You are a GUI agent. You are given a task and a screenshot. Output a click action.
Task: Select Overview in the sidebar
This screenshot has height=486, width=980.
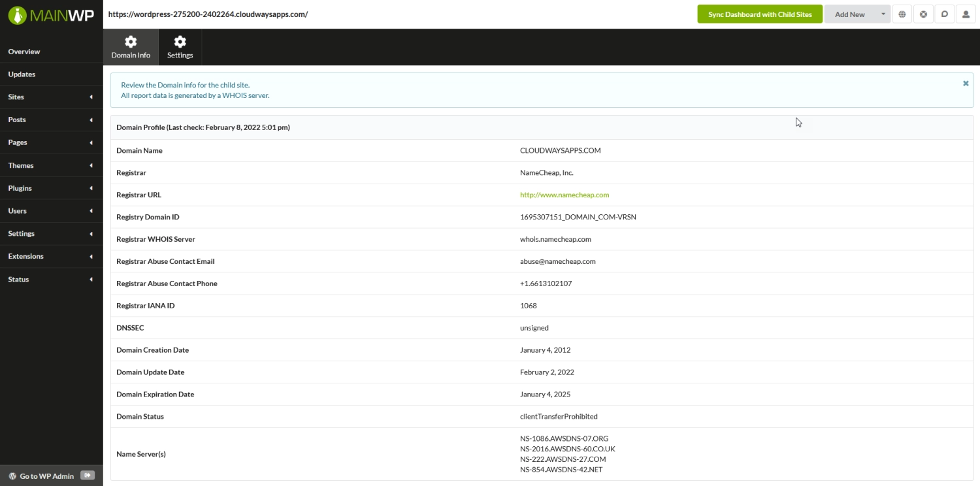tap(24, 52)
